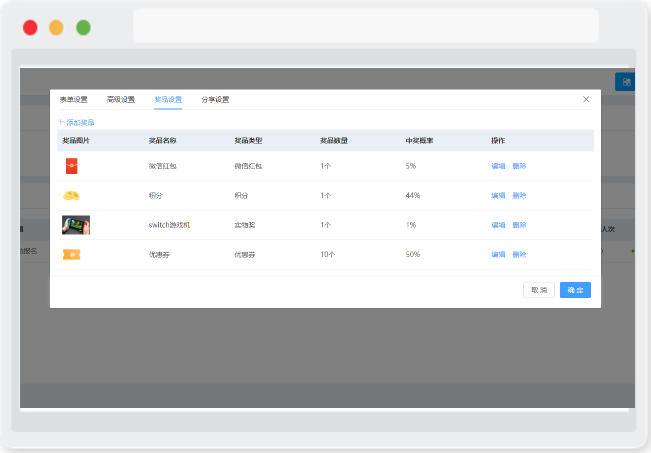Image resolution: width=651 pixels, height=453 pixels.
Task: Go to the 分享设置 tab
Action: pos(215,100)
